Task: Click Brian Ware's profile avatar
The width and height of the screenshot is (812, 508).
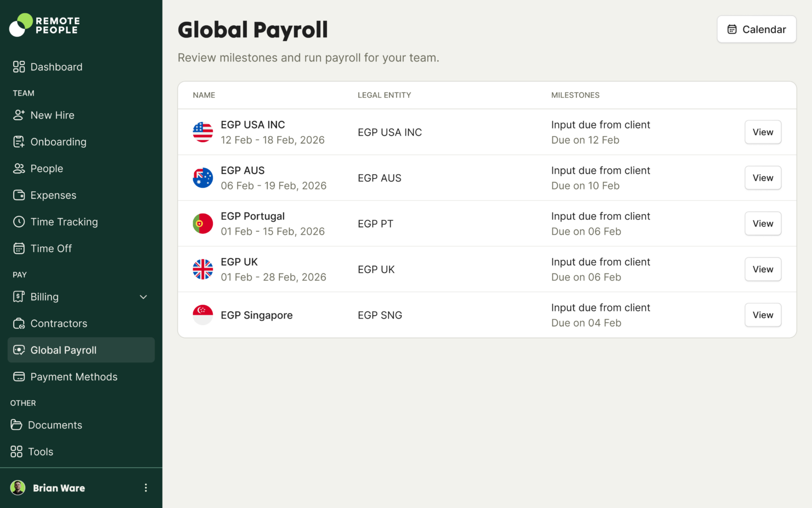Action: [18, 488]
